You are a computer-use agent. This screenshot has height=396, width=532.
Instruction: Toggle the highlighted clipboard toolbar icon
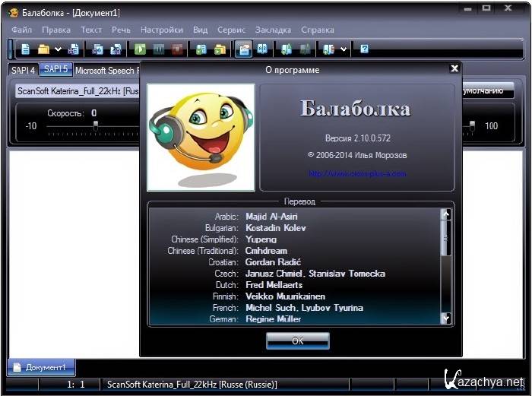244,49
